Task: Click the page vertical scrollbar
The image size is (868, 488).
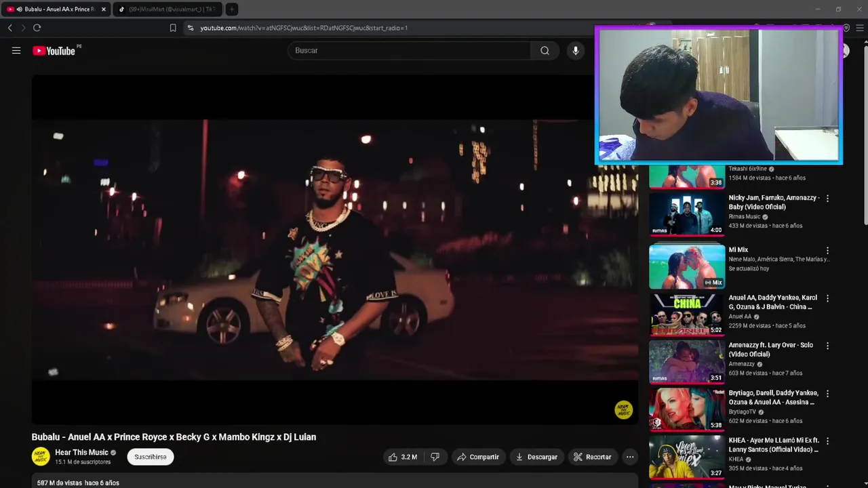Action: click(865, 136)
